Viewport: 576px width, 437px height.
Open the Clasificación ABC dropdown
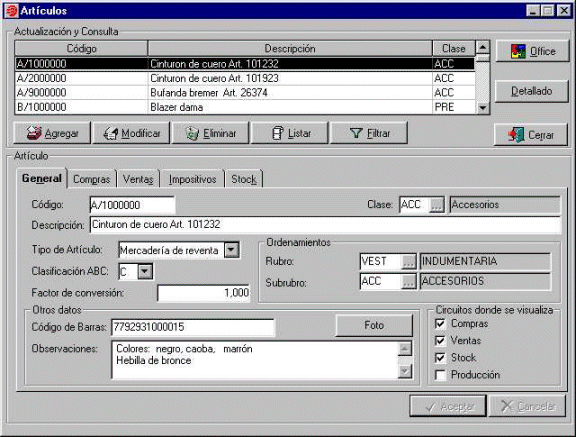(145, 271)
